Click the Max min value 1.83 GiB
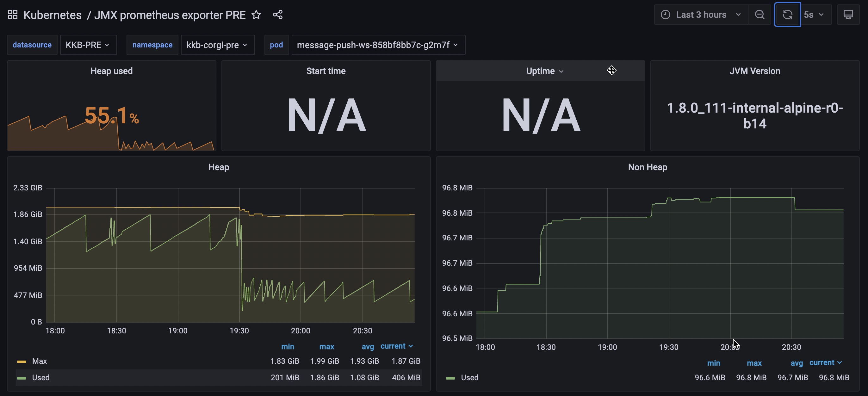Screen dimensions: 868x396 [285, 361]
